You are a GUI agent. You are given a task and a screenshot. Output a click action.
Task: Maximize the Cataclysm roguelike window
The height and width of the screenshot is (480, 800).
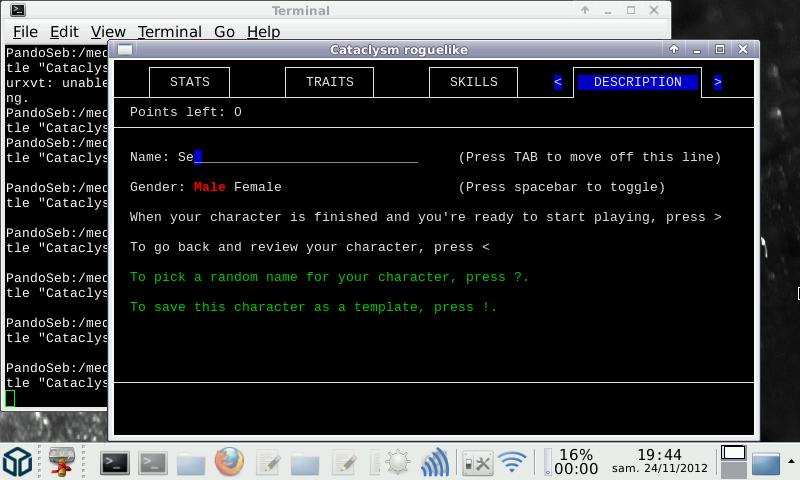tap(720, 49)
